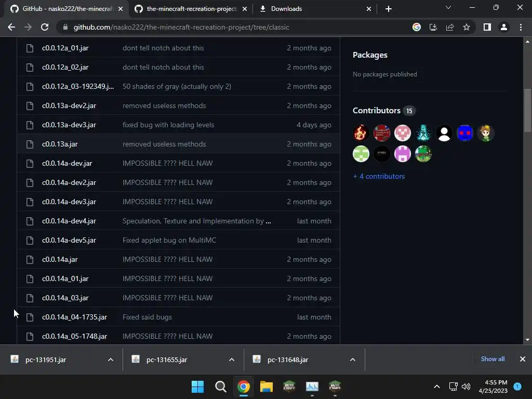Click the tab search chevron
Screen dimensions: 532x399
tap(448, 7)
